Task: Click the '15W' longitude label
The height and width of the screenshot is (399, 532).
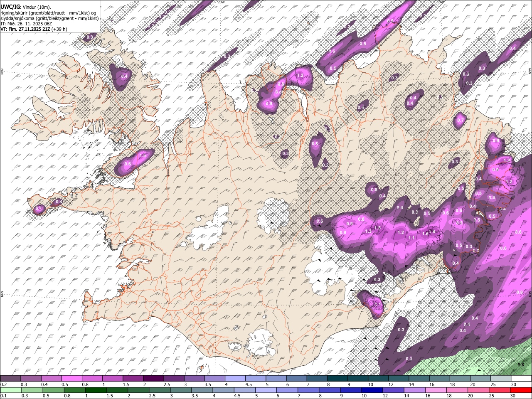Action: coord(441,2)
